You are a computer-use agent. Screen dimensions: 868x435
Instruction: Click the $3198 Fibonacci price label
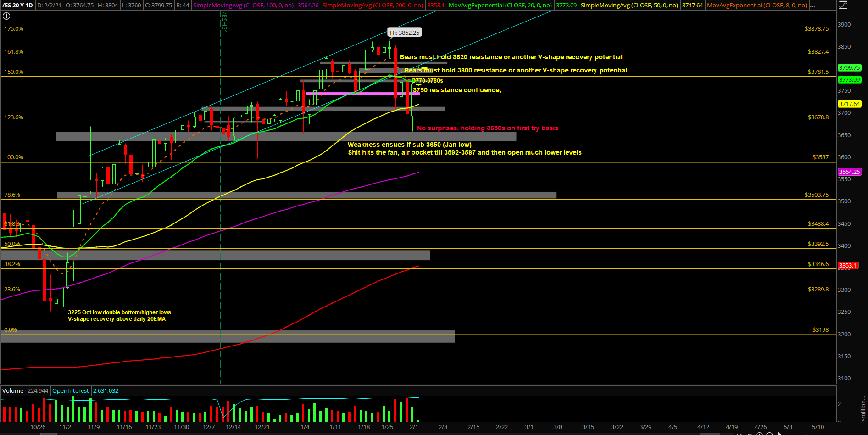click(821, 330)
